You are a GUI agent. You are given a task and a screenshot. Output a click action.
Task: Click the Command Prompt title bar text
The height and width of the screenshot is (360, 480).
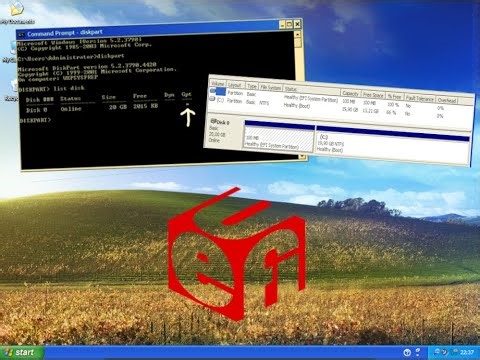65,33
